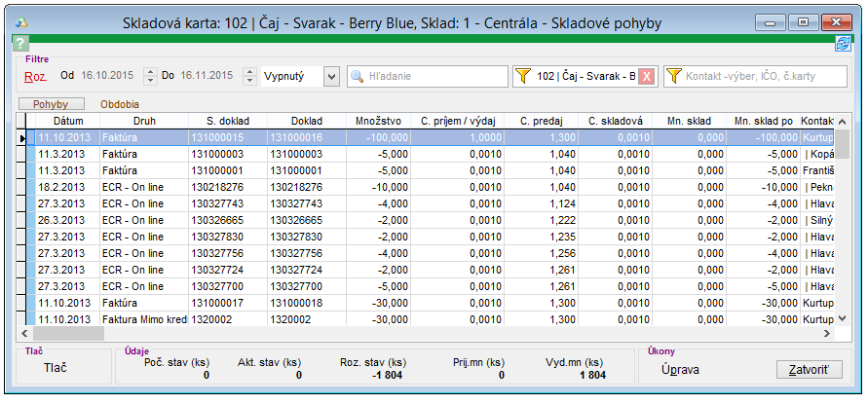Click the magnifier icon in Hľadanie box
Image resolution: width=868 pixels, height=404 pixels.
358,76
